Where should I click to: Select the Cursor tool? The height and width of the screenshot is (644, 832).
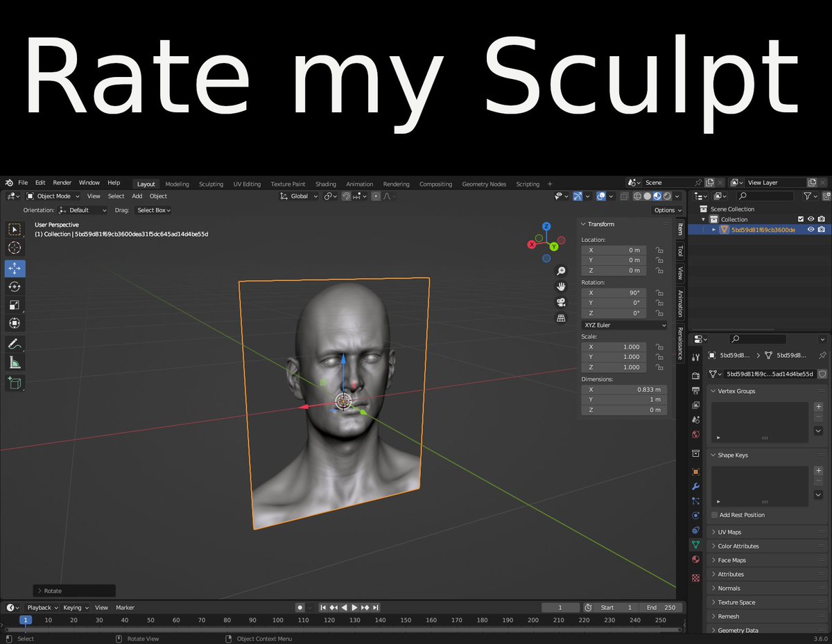(15, 248)
